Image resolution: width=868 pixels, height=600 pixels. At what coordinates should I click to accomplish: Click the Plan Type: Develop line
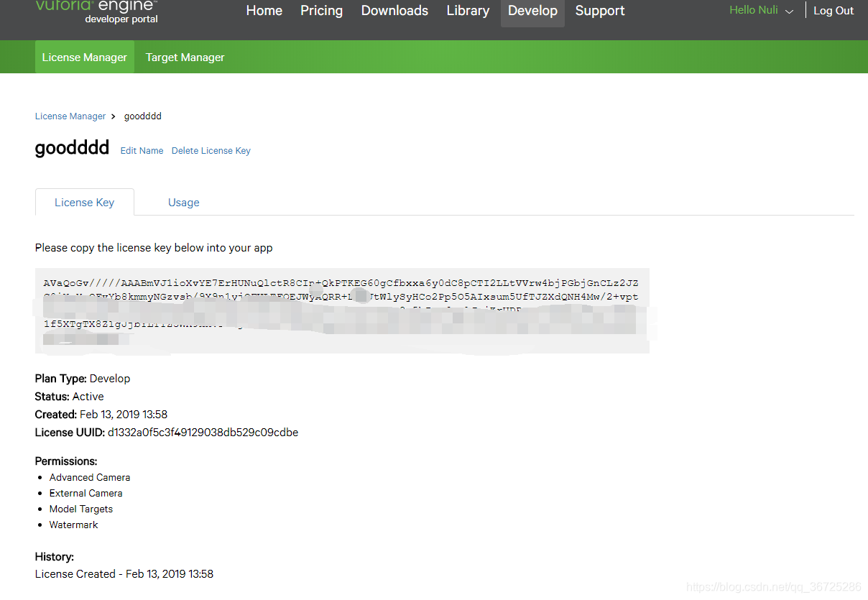(x=83, y=378)
